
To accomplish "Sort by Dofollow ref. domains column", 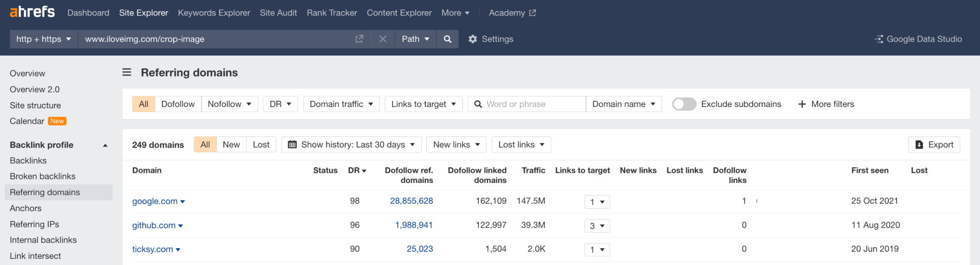I will [409, 175].
